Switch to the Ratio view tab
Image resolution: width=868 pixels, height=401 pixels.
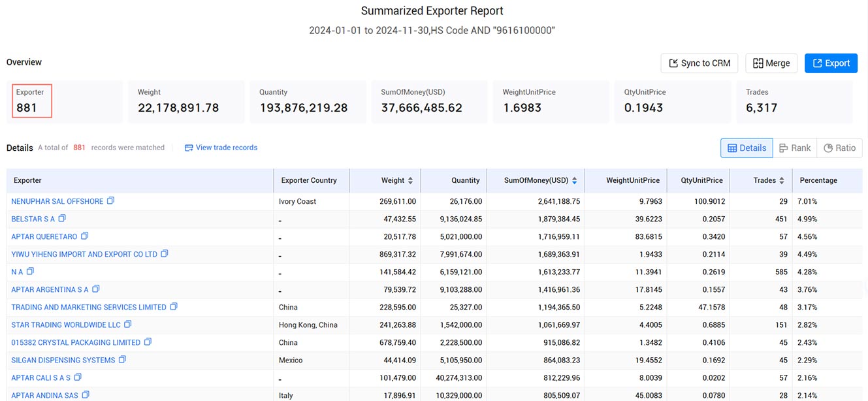click(x=839, y=148)
